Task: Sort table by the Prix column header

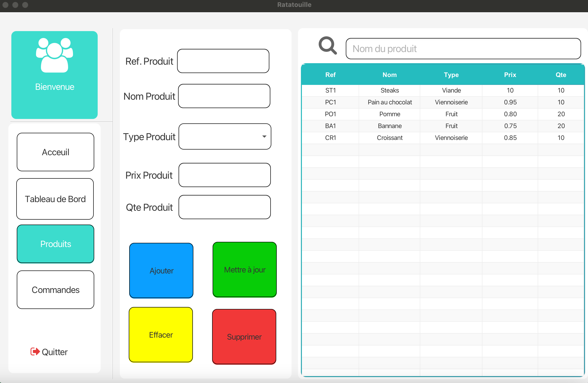Action: (510, 75)
